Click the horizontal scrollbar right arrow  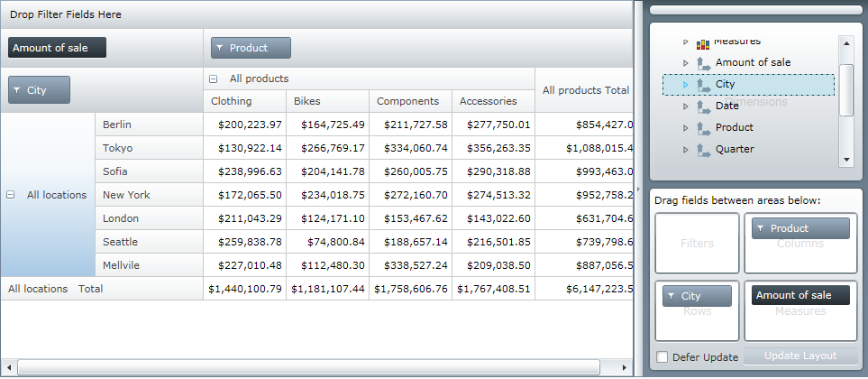pyautogui.click(x=626, y=368)
